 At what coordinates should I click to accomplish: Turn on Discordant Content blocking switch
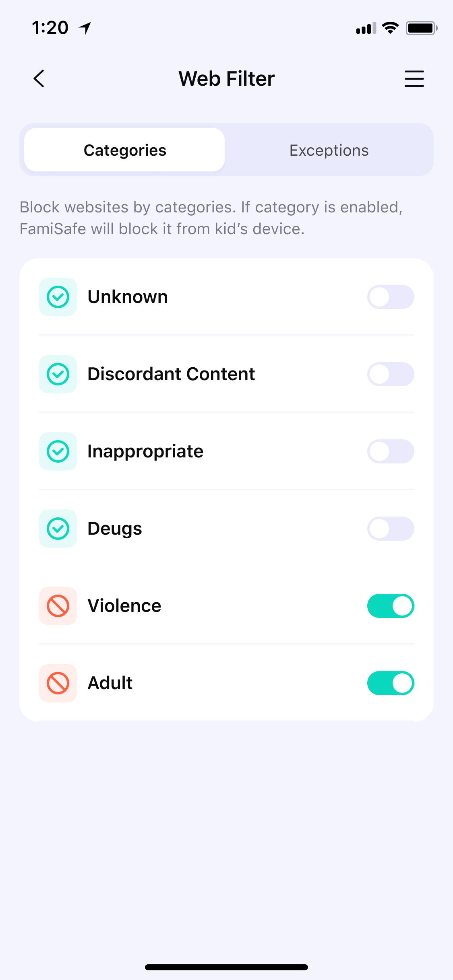coord(391,374)
